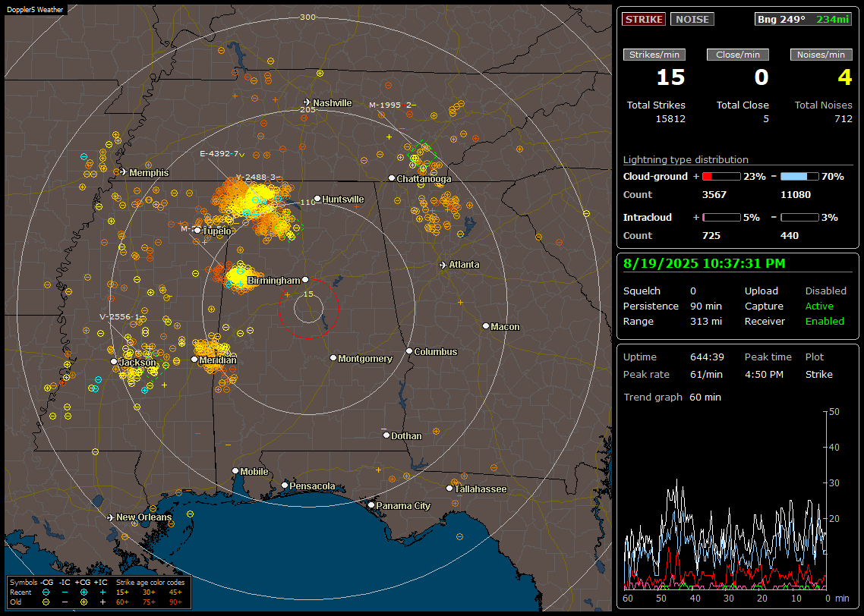
Task: Click the Trend graph 60 min label
Action: point(672,397)
